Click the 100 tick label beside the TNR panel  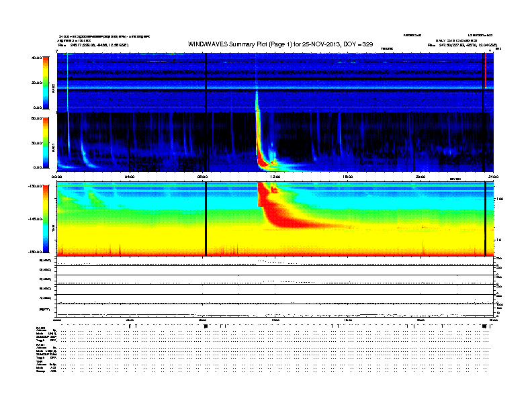(500, 199)
